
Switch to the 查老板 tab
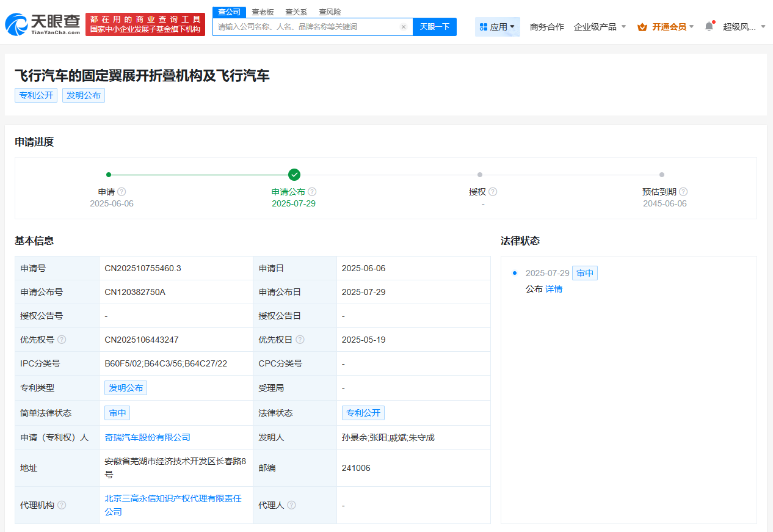click(263, 12)
